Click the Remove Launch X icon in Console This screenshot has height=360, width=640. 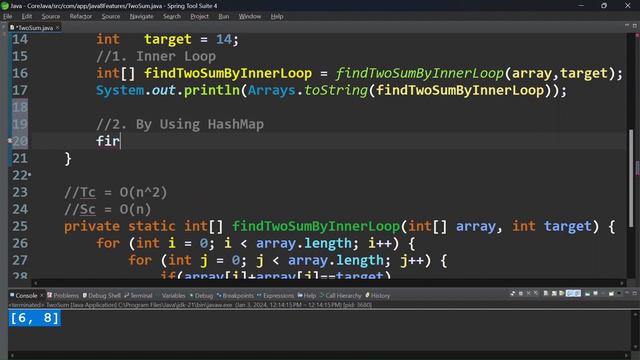(529, 293)
